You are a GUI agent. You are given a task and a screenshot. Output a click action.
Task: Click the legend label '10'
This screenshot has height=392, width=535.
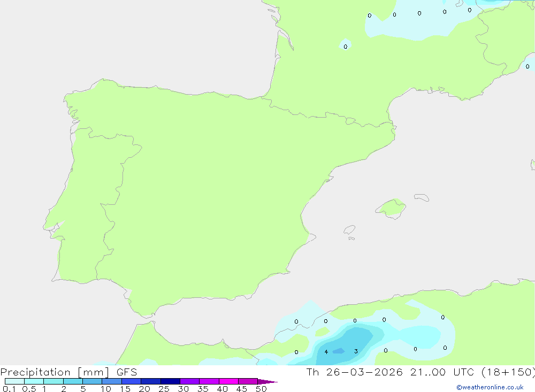pyautogui.click(x=105, y=389)
